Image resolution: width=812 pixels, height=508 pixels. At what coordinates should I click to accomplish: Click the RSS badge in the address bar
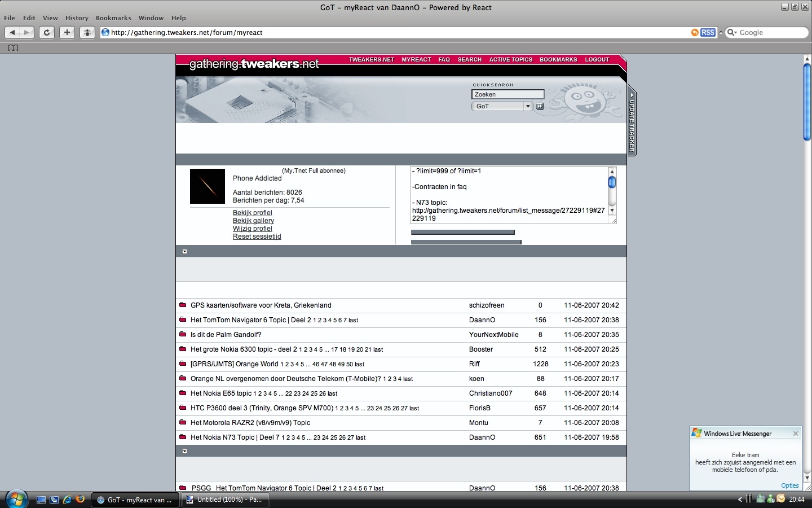click(708, 32)
